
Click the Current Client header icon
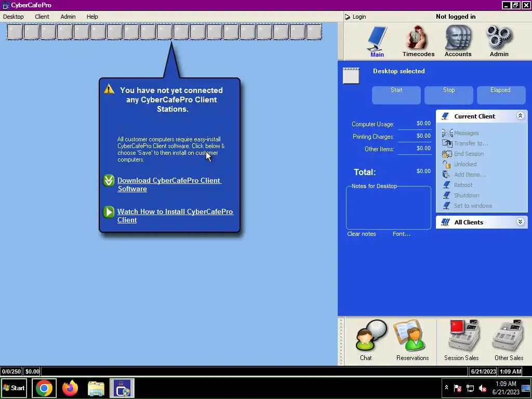tap(445, 116)
